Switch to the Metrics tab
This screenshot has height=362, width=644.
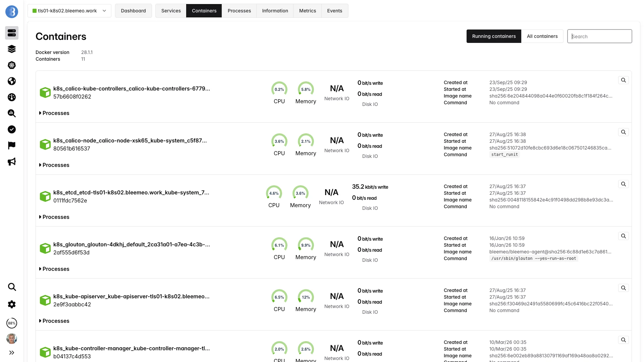307,11
